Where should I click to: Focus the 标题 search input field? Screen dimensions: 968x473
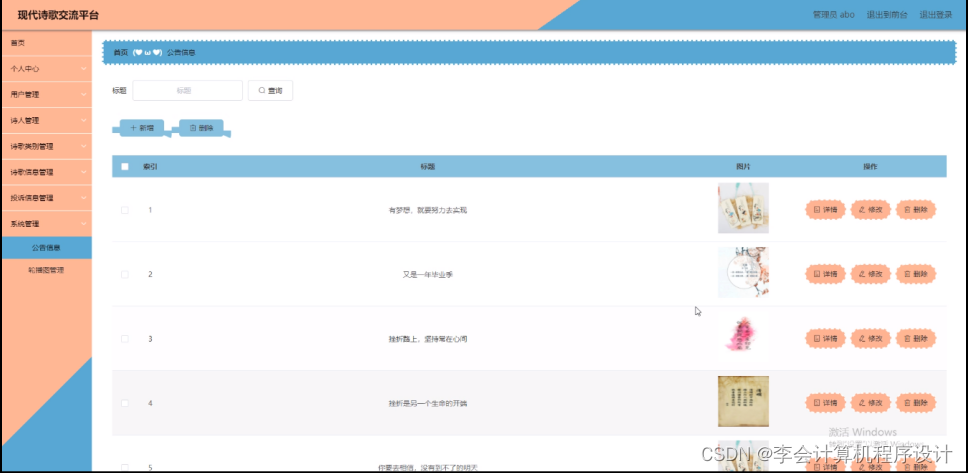point(187,90)
